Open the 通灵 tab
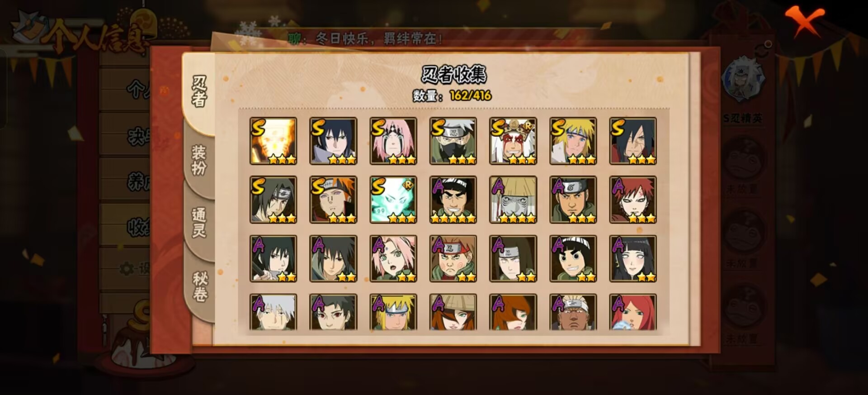 click(x=199, y=223)
